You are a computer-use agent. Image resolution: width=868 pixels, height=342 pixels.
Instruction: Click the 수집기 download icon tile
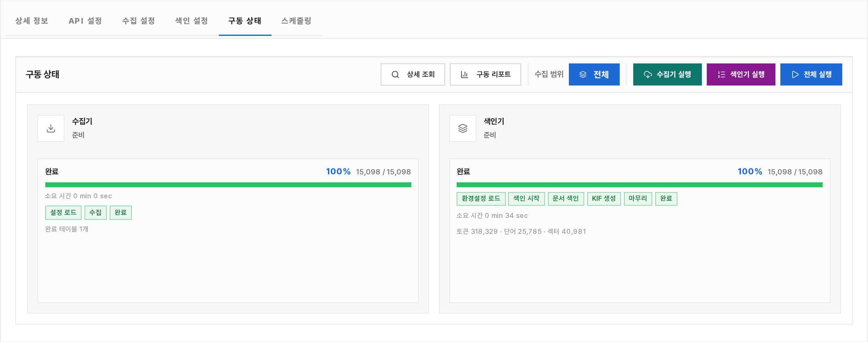pyautogui.click(x=51, y=128)
